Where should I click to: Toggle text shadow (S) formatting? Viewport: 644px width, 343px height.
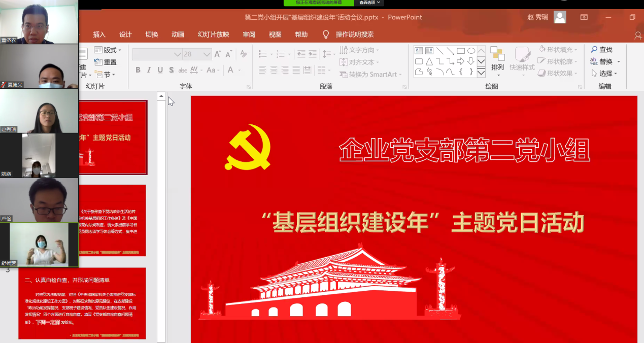pos(172,70)
